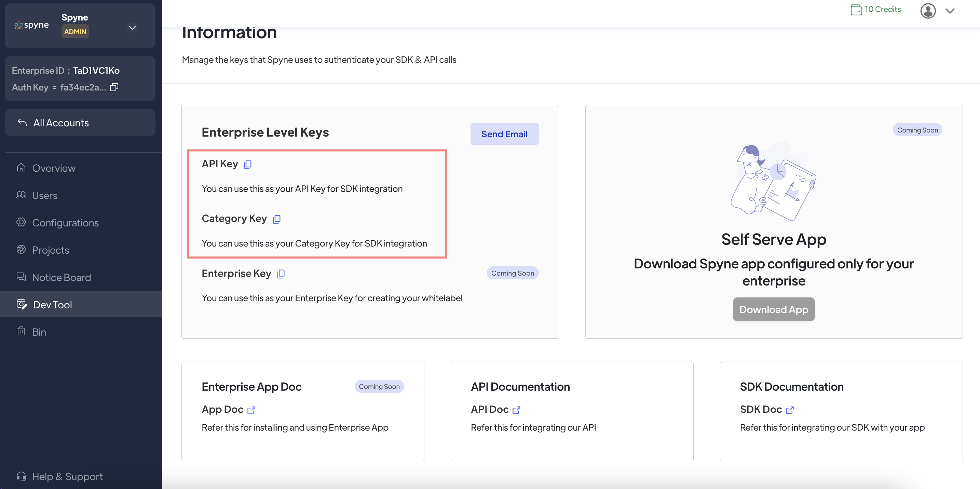The image size is (980, 489).
Task: Click the user profile avatar icon
Action: click(928, 11)
